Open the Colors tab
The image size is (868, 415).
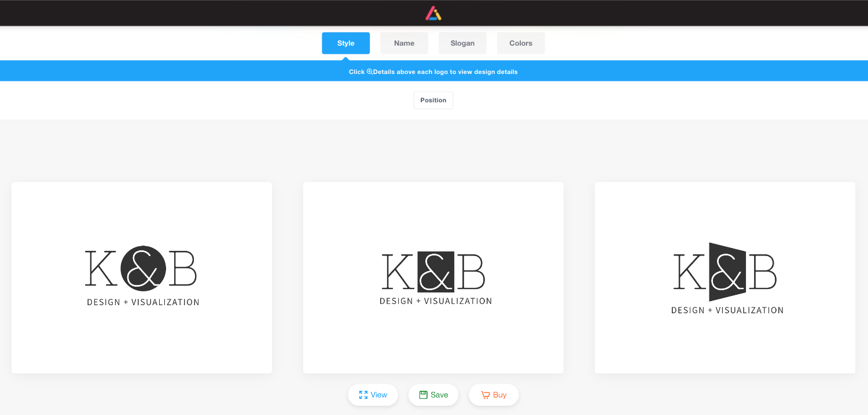[x=521, y=43]
